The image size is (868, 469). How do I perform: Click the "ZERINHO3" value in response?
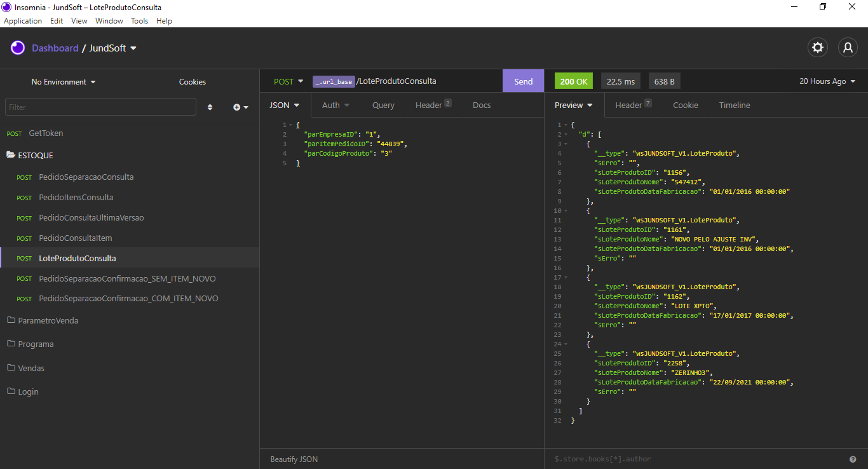click(x=691, y=373)
